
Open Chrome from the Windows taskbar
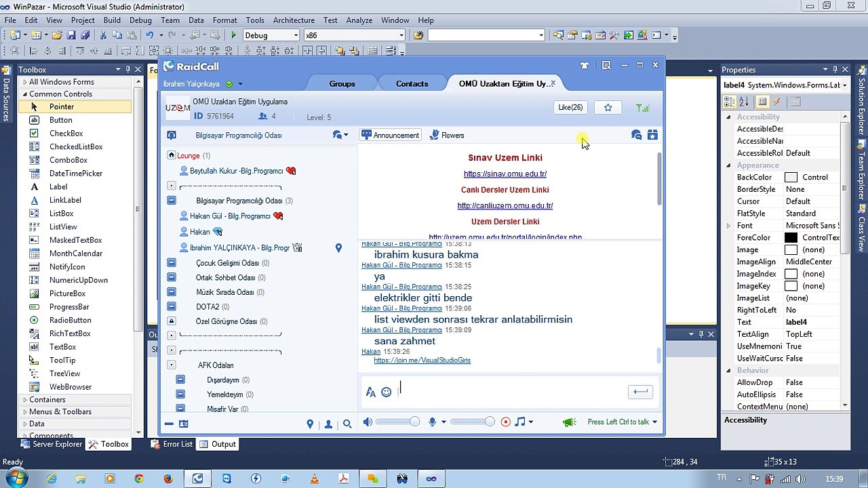point(139,479)
